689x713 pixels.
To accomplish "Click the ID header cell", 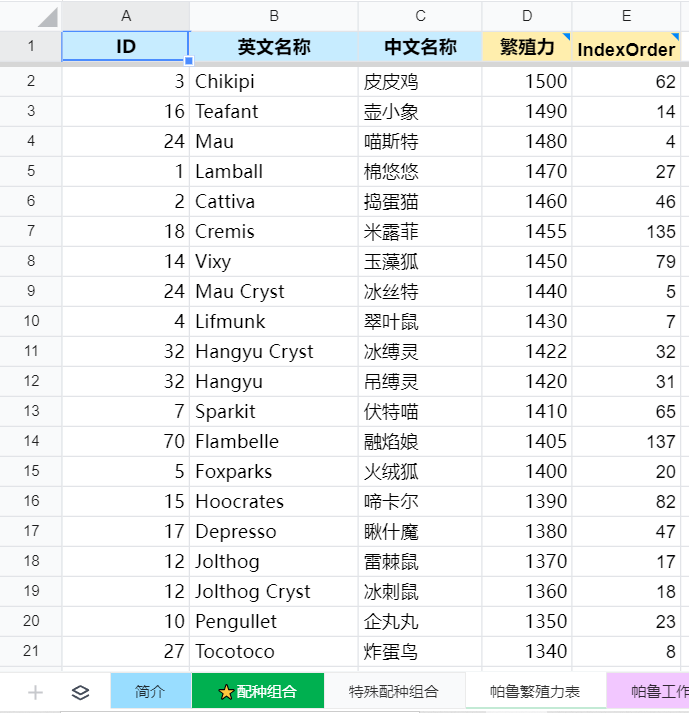I will [126, 46].
